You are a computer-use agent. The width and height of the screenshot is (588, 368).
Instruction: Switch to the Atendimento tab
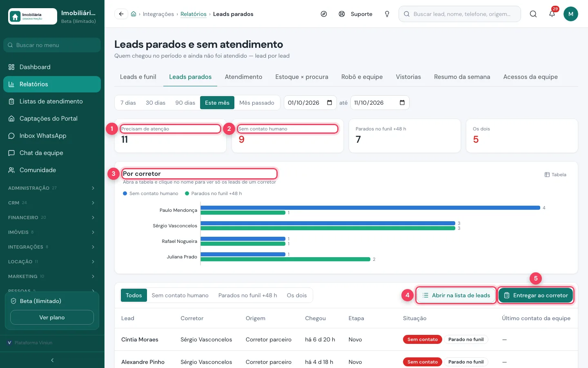click(243, 77)
